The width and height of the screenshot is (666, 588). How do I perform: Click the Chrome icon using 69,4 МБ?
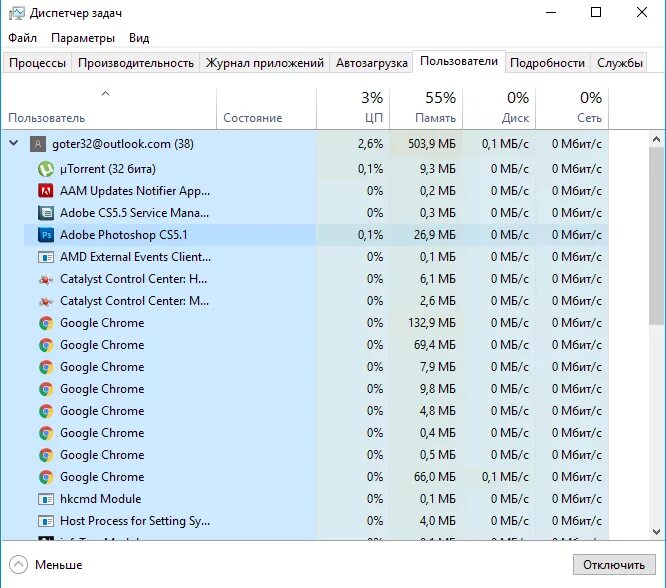coord(46,345)
